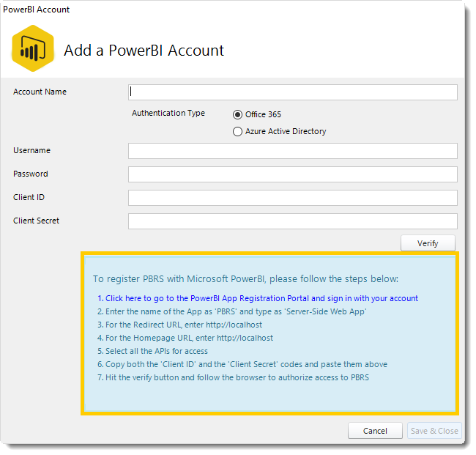Choose Azure Active Directory authentication
476x455 pixels.
coord(279,131)
